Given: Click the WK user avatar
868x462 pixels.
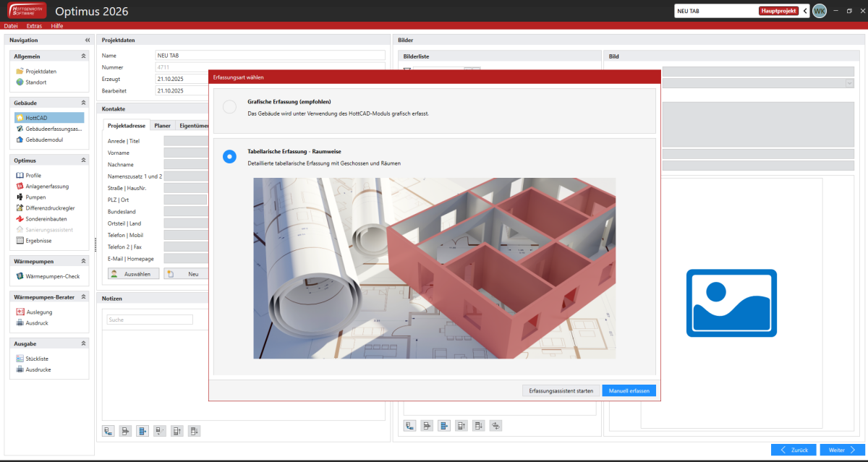Looking at the screenshot, I should click(x=819, y=11).
